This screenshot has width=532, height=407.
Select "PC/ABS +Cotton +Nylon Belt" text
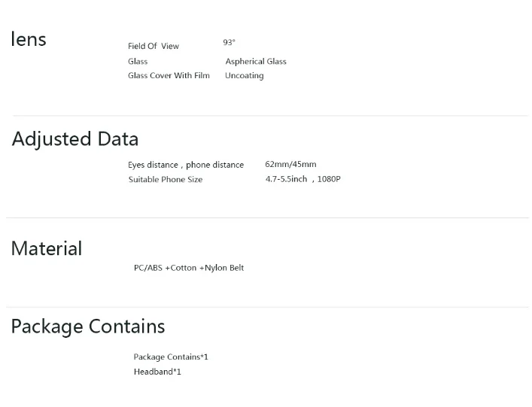pyautogui.click(x=189, y=268)
